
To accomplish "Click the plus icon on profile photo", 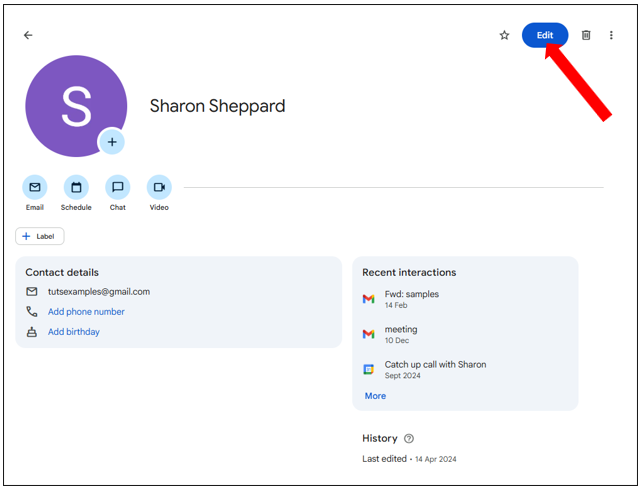I will click(x=112, y=143).
